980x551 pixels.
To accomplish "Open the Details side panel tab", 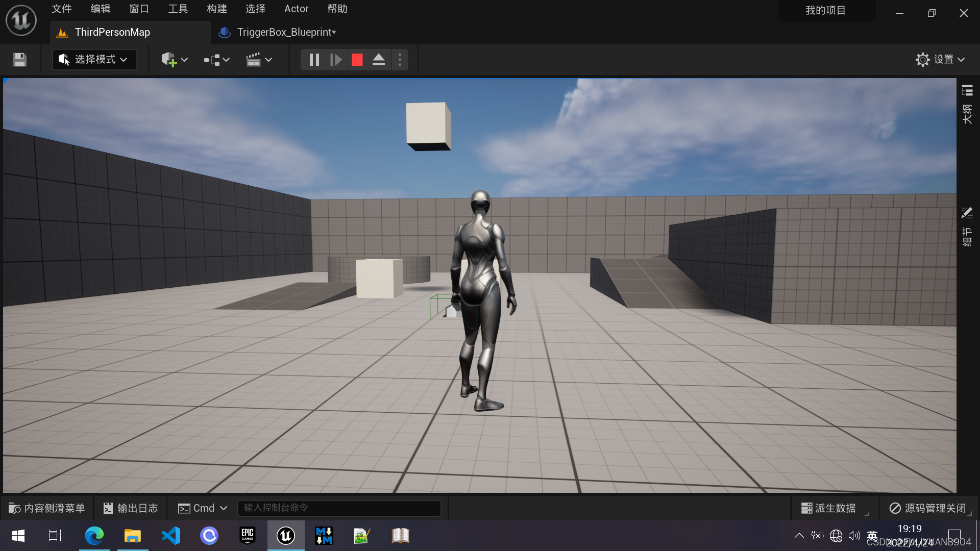I will (967, 227).
